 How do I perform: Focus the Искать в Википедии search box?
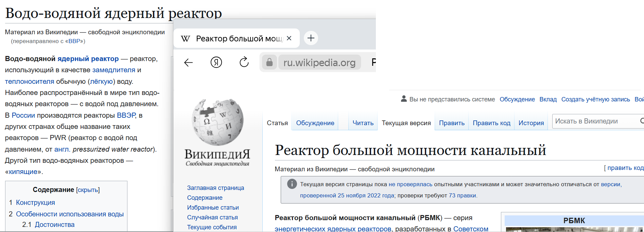click(x=598, y=121)
